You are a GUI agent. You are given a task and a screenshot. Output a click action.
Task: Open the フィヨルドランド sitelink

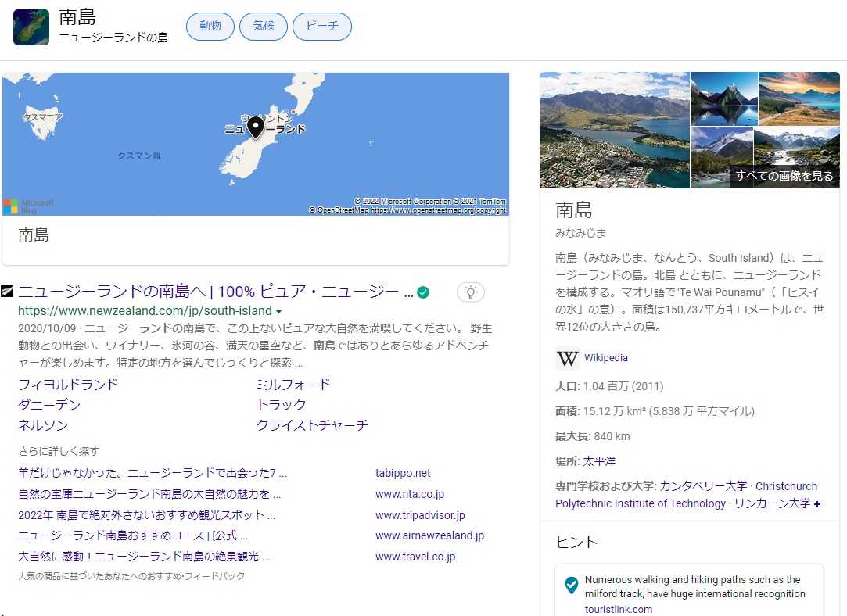(68, 385)
